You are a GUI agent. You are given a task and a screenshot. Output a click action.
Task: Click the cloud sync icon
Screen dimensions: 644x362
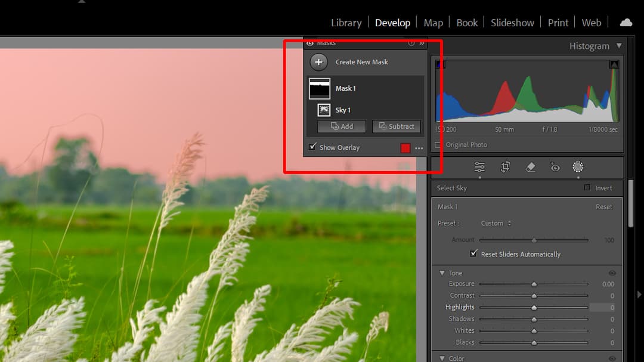pos(626,23)
